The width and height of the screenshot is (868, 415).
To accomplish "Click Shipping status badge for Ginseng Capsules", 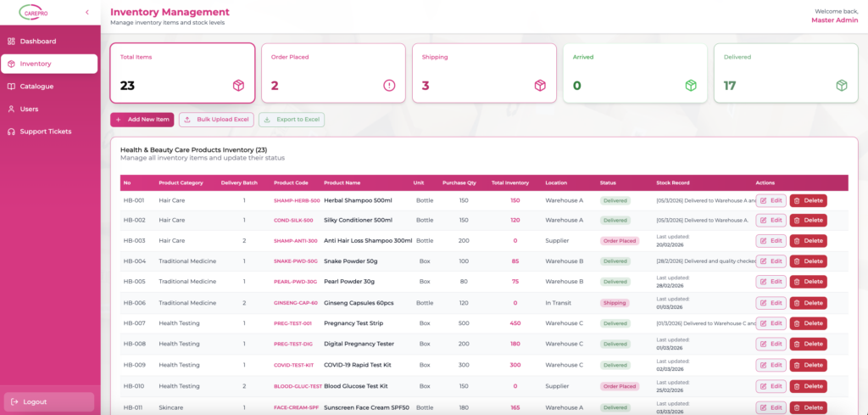I will (x=615, y=303).
